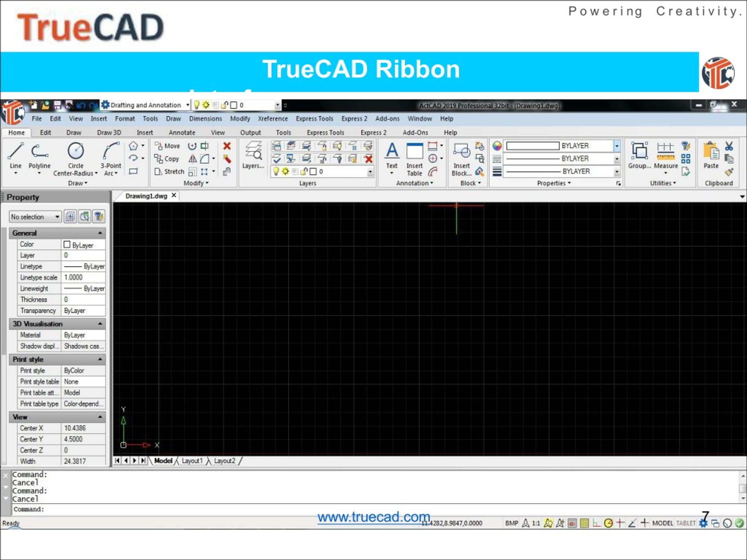Toggle the grid display in status bar

(584, 523)
